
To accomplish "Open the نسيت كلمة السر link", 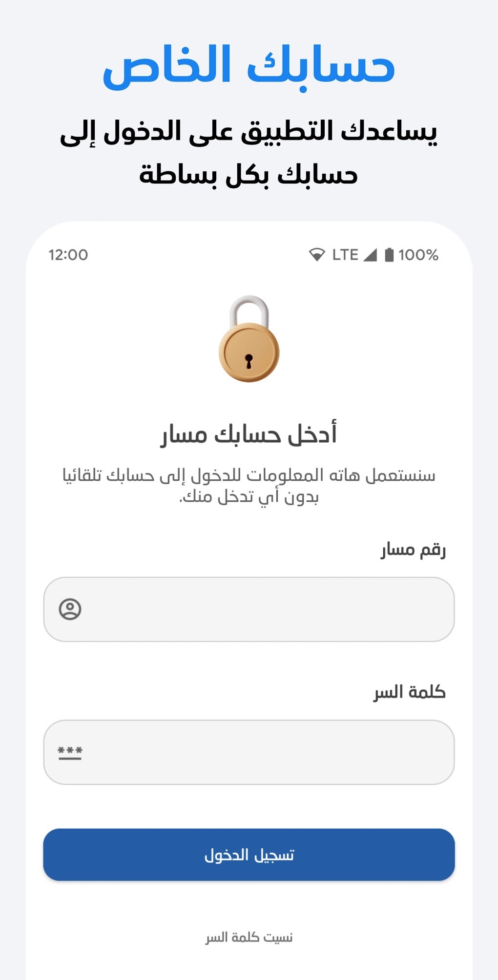I will (249, 937).
